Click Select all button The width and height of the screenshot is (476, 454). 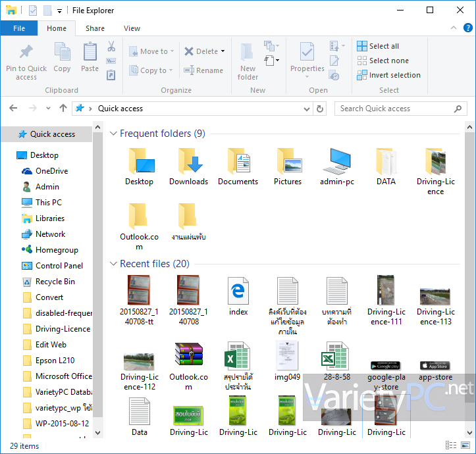(378, 46)
